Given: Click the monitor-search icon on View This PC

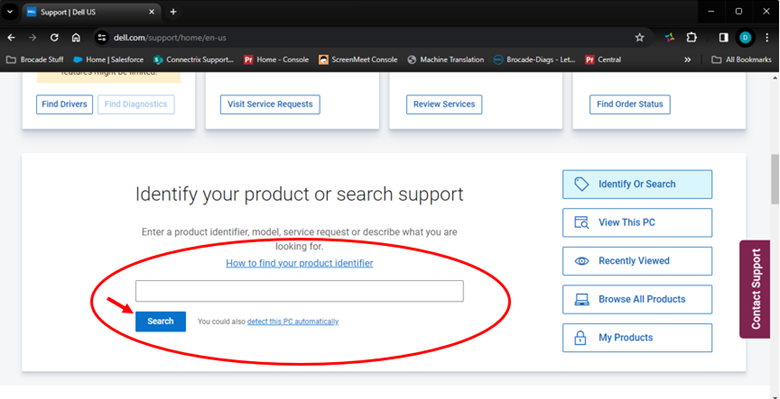Looking at the screenshot, I should 582,222.
